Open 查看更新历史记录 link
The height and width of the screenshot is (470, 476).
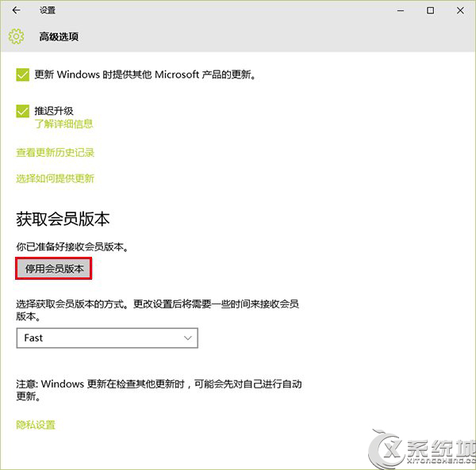click(x=55, y=152)
